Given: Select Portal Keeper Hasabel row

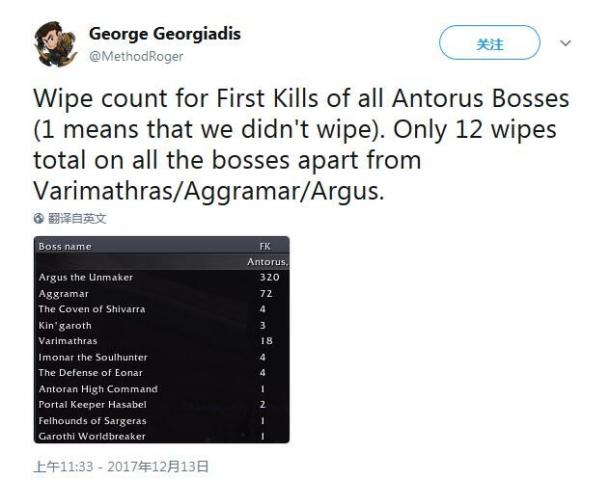Looking at the screenshot, I should pos(161,405).
